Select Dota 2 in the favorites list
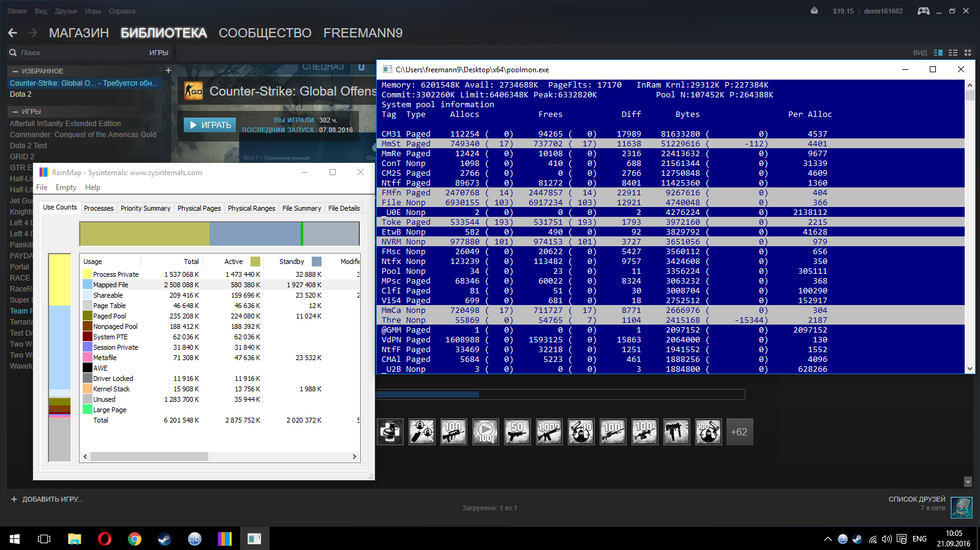The image size is (980, 550). (x=21, y=94)
